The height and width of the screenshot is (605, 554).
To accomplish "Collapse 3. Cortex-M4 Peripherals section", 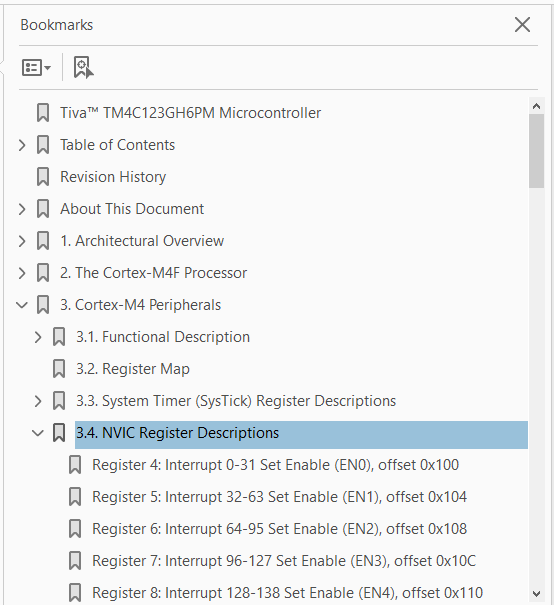I will pyautogui.click(x=22, y=305).
